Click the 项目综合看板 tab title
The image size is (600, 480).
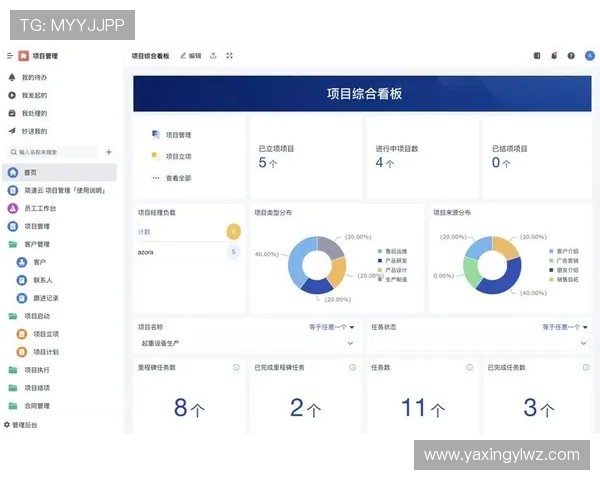point(150,56)
